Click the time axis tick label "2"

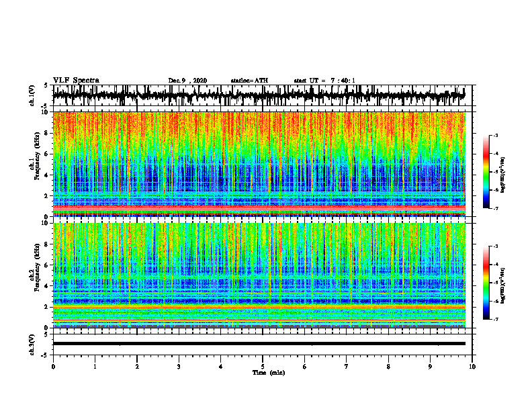tap(137, 367)
